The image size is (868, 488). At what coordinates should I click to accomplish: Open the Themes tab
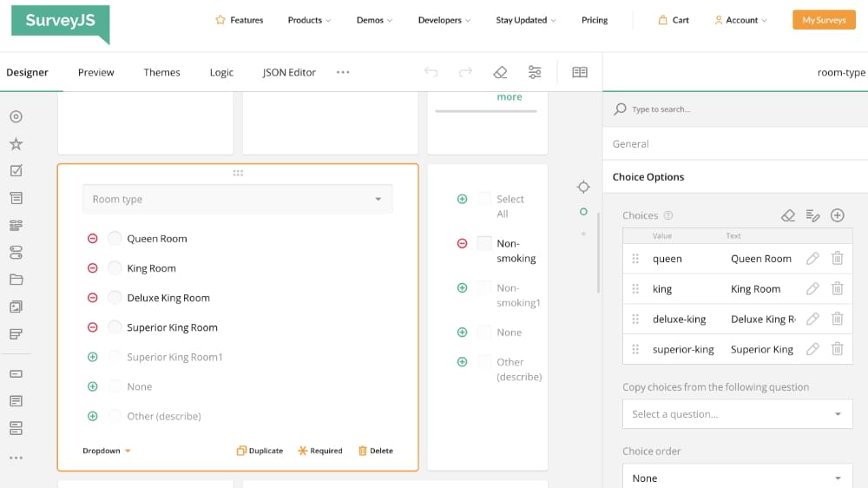pos(161,72)
